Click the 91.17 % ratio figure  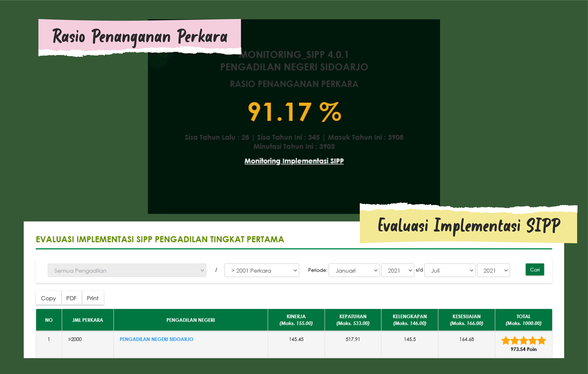[x=294, y=112]
